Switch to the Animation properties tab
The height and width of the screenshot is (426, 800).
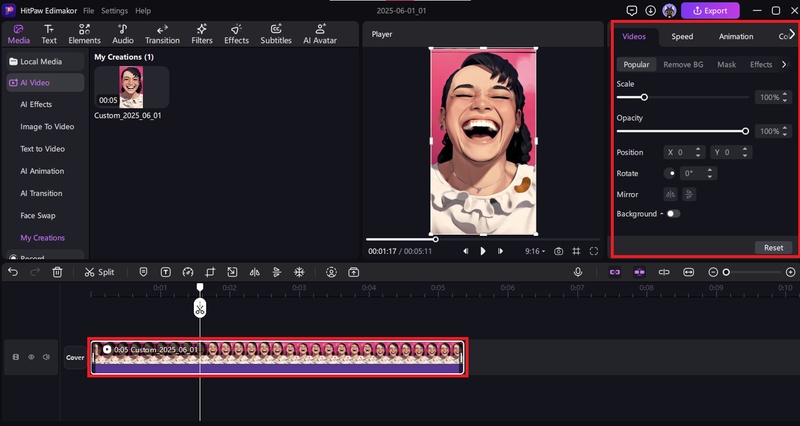[x=736, y=36]
